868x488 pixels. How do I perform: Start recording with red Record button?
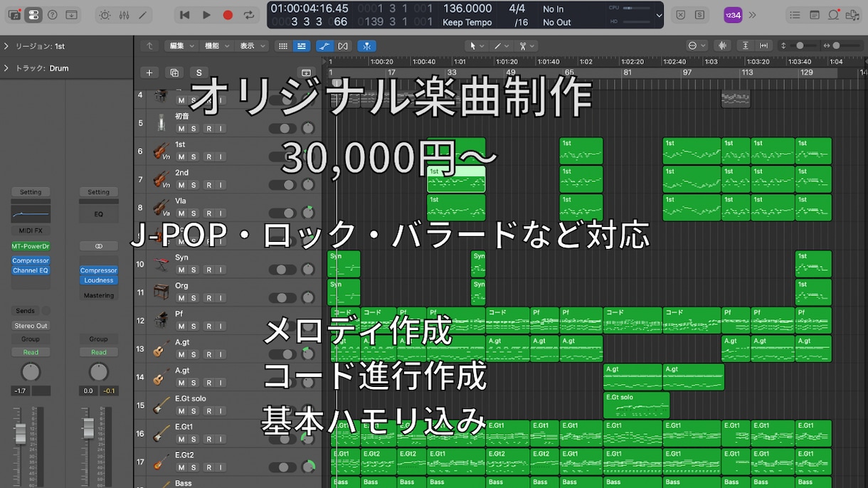[228, 15]
